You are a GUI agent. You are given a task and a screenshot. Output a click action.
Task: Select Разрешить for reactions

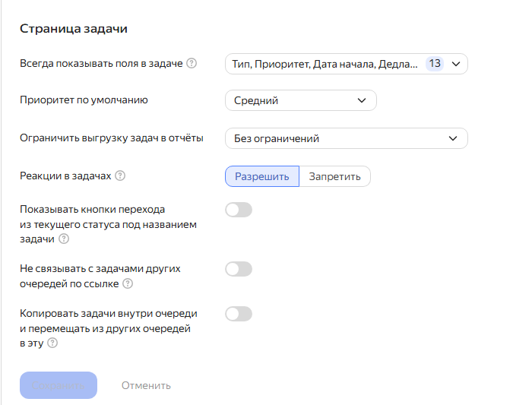coord(262,176)
